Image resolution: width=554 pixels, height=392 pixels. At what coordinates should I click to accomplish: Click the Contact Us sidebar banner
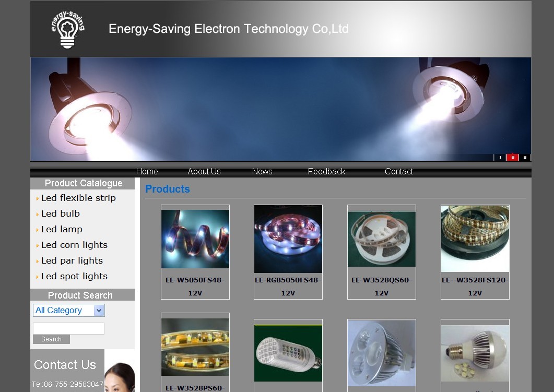pyautogui.click(x=65, y=364)
